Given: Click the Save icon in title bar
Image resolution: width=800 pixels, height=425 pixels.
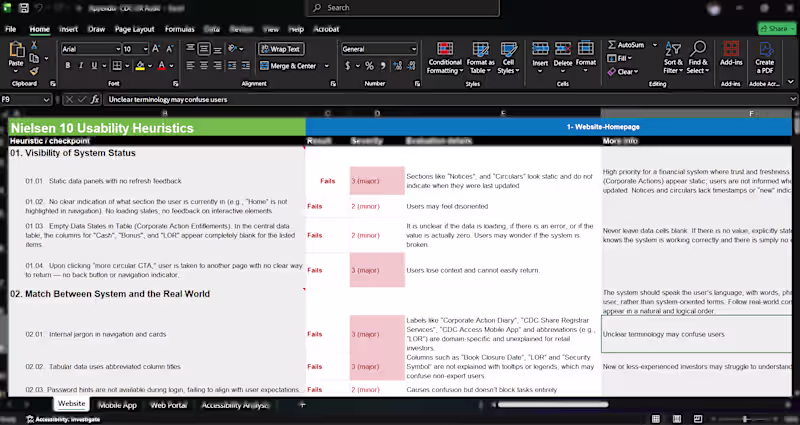Looking at the screenshot, I should [x=23, y=8].
